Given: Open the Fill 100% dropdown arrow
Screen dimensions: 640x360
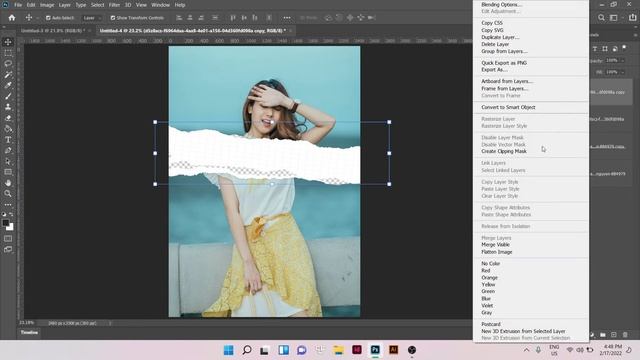Looking at the screenshot, I should [623, 72].
